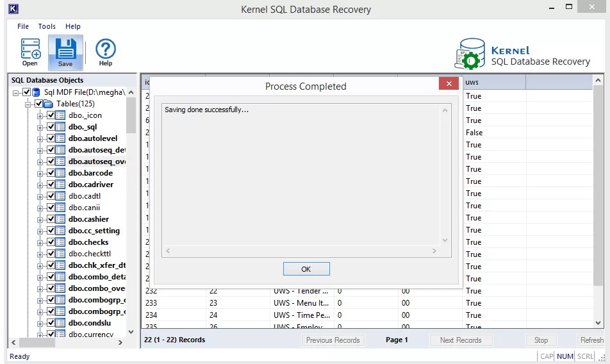
Task: Click the 'UWS - Time Pe...' cell
Action: click(301, 315)
